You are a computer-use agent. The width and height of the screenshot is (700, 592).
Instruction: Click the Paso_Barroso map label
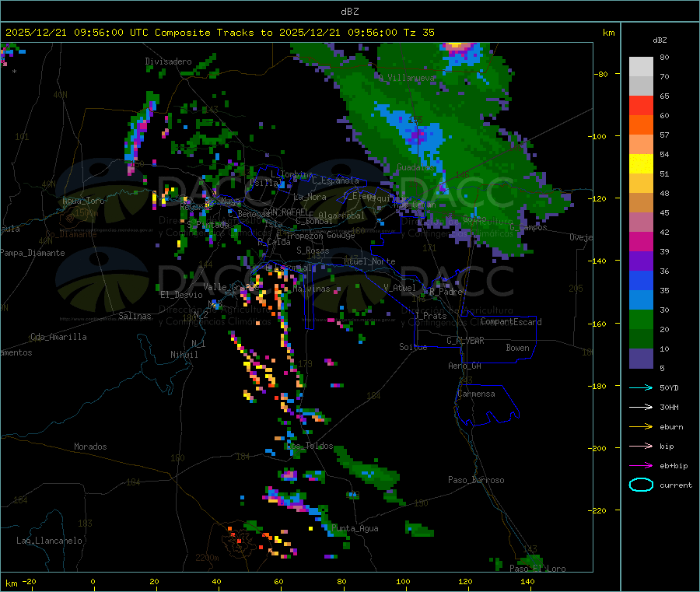476,480
